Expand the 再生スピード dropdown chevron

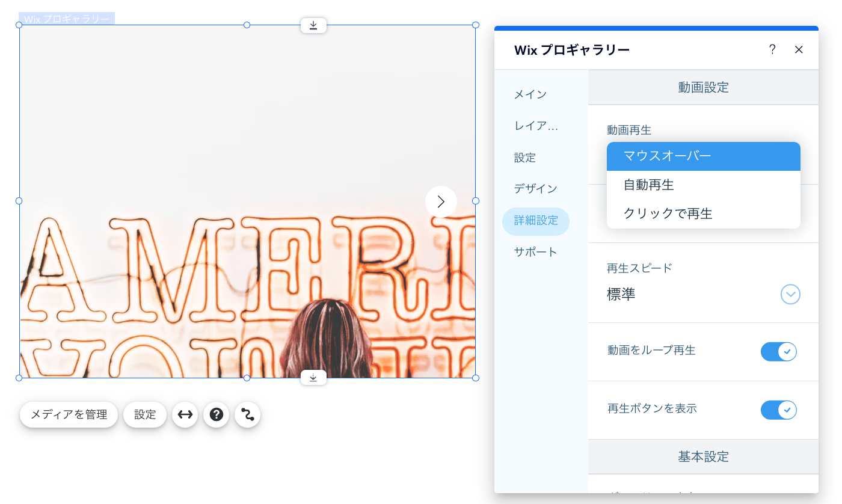(790, 294)
